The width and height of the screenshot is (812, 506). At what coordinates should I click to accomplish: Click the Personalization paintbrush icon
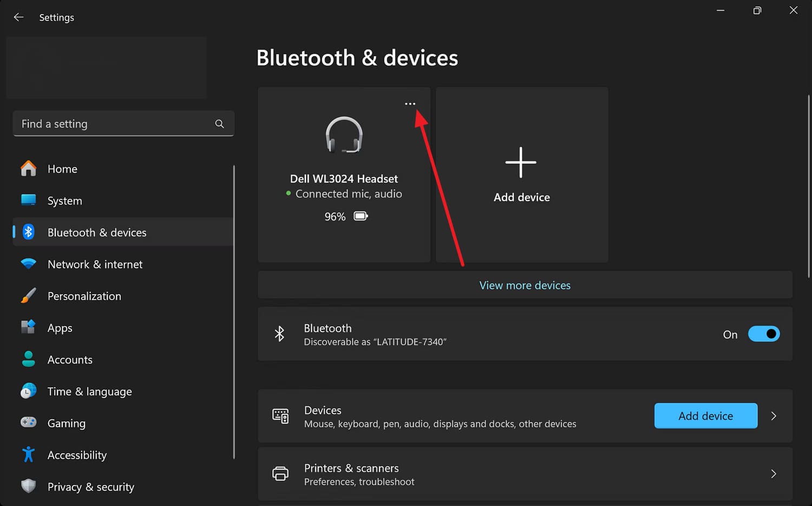[29, 296]
